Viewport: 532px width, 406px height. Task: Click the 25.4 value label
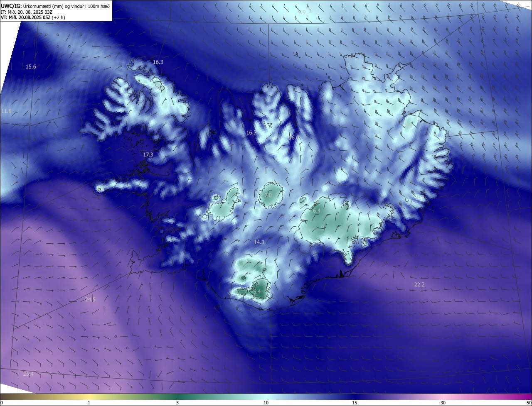tap(28, 374)
